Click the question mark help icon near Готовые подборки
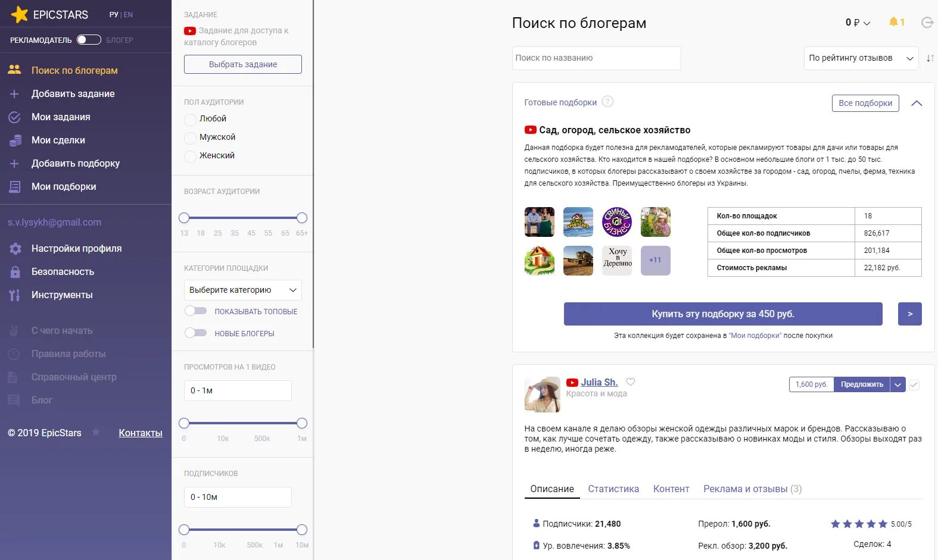Screen dimensions: 938x560 click(x=607, y=102)
